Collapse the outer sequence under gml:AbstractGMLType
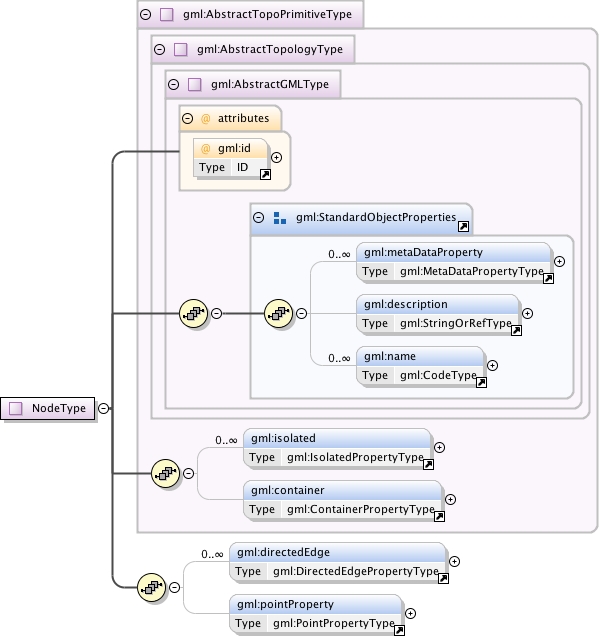Image resolution: width=599 pixels, height=638 pixels. point(217,313)
